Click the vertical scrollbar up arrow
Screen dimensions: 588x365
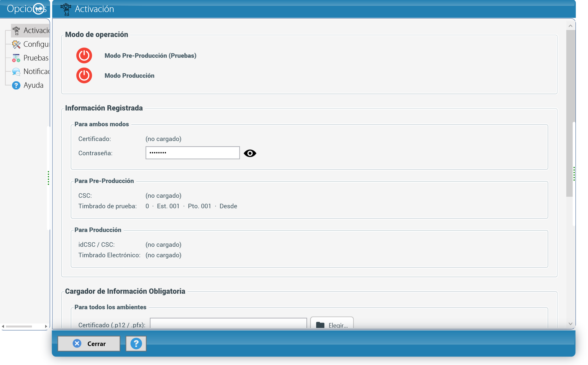coord(570,26)
